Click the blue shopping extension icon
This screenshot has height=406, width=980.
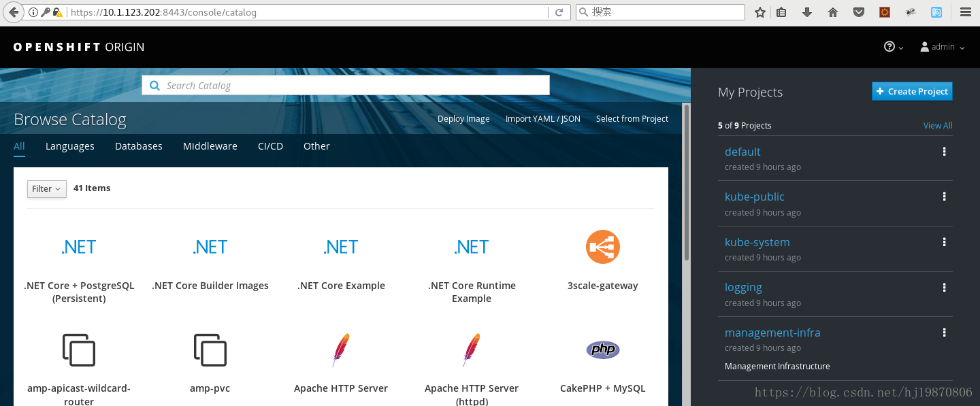click(936, 12)
